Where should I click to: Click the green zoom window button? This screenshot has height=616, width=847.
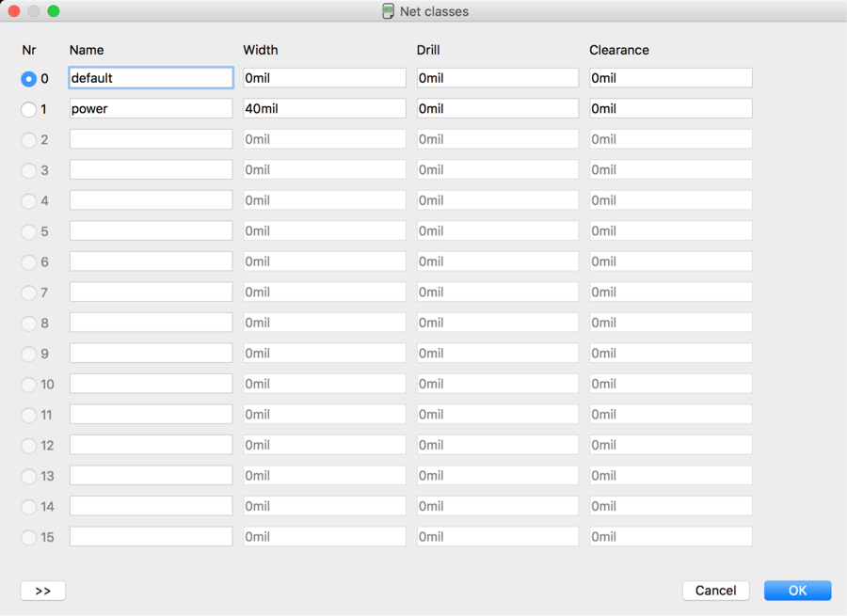[x=54, y=10]
